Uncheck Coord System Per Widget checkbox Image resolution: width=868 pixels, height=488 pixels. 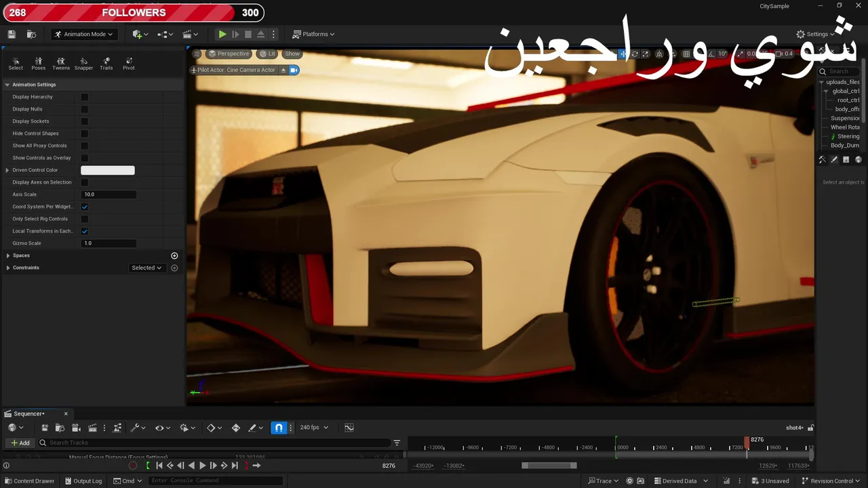point(85,207)
